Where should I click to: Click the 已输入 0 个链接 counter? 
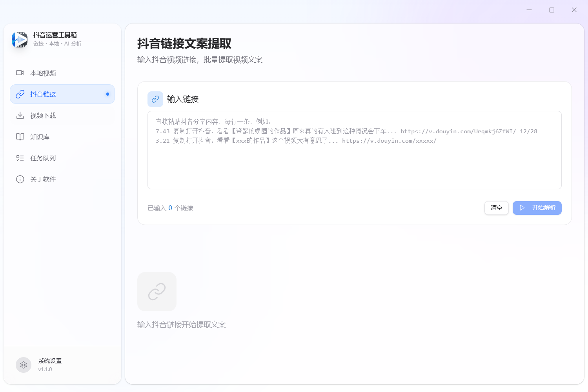click(170, 208)
